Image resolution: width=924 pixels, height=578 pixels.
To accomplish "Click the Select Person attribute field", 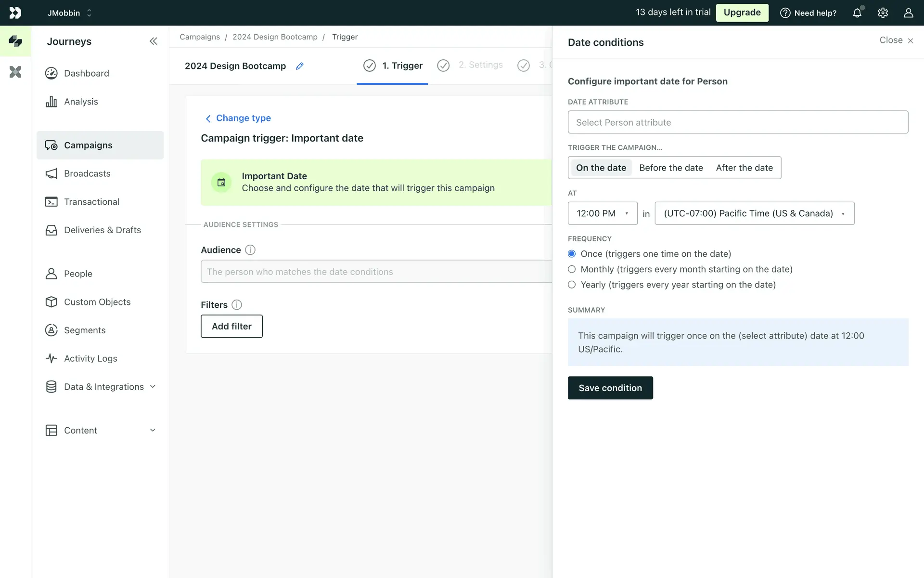I will tap(738, 122).
